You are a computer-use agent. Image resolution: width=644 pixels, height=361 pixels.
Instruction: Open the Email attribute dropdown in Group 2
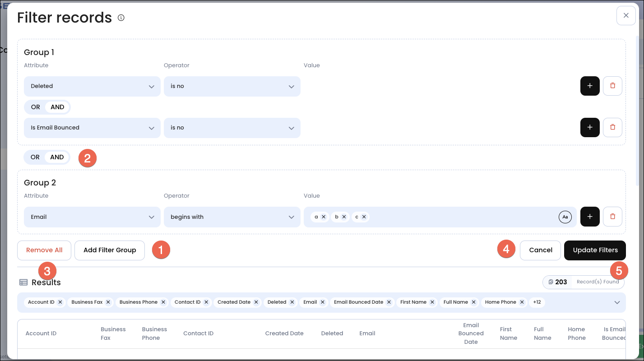pos(92,217)
